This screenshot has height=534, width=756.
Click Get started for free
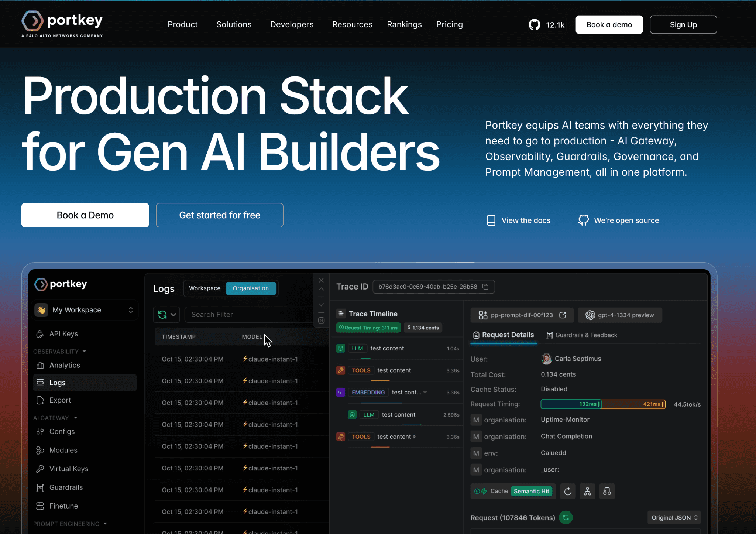(x=220, y=215)
